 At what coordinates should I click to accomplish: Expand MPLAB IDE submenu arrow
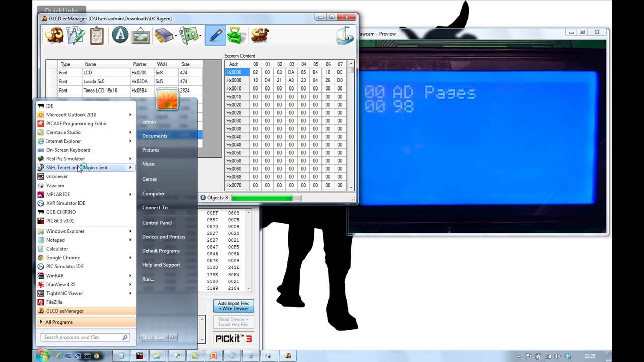pyautogui.click(x=130, y=194)
